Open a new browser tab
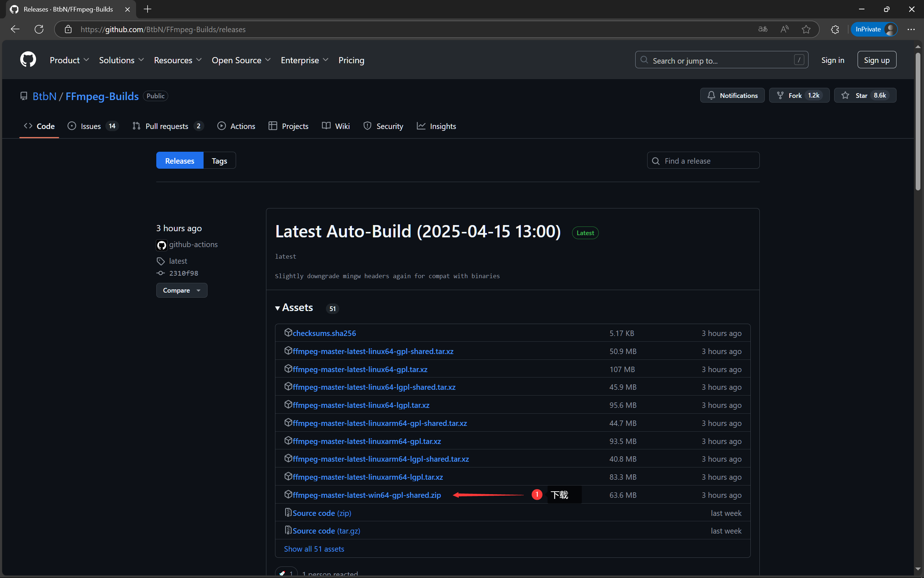The height and width of the screenshot is (578, 924). 147,9
